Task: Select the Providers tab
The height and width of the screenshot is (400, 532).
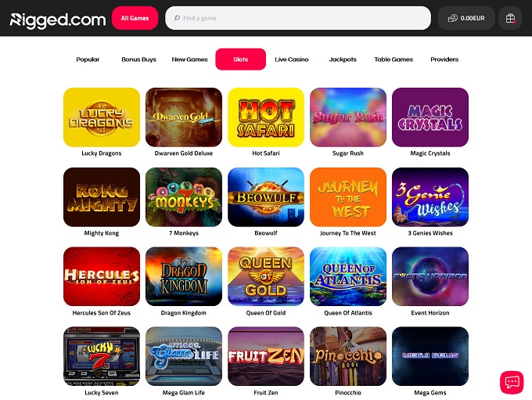Action: [x=444, y=59]
